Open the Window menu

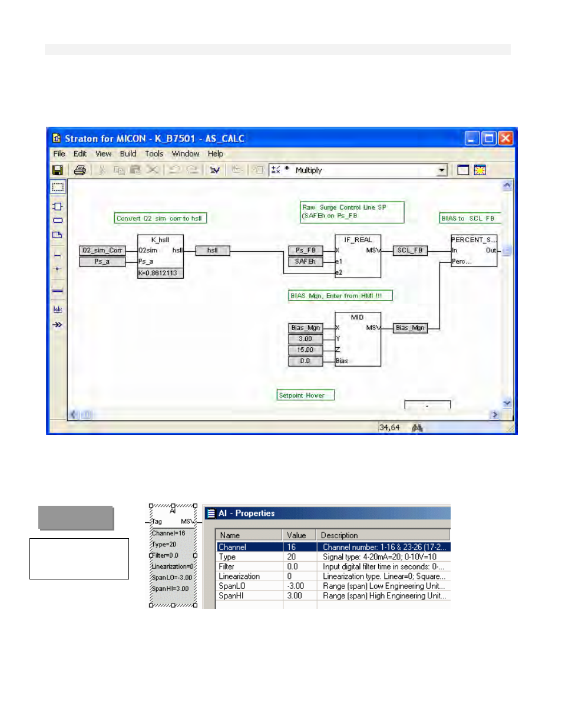point(186,154)
